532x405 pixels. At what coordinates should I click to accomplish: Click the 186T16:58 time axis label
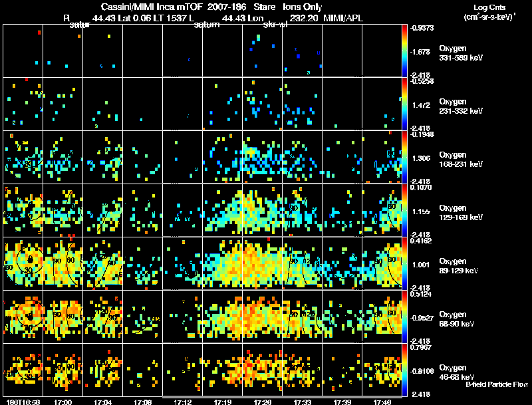click(23, 402)
